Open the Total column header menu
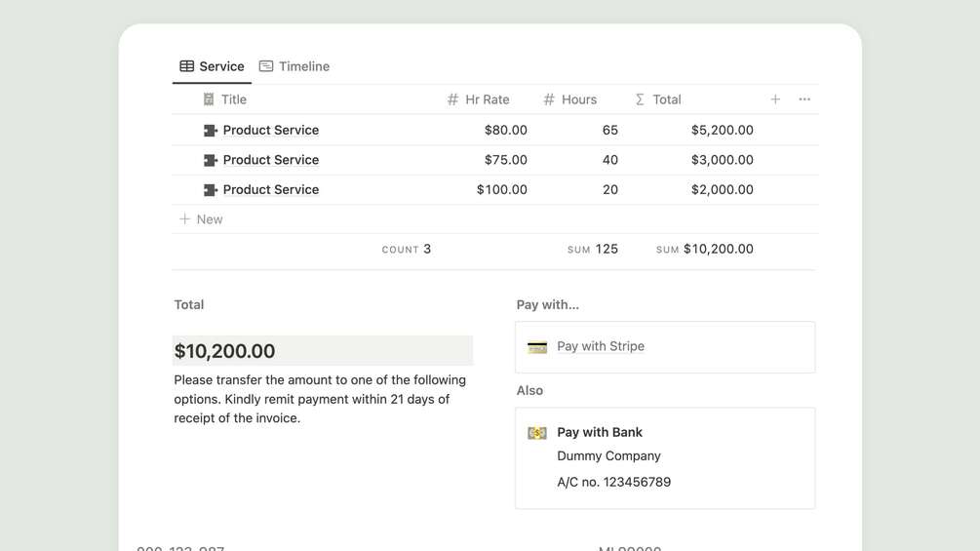Viewport: 980px width, 551px height. (658, 99)
